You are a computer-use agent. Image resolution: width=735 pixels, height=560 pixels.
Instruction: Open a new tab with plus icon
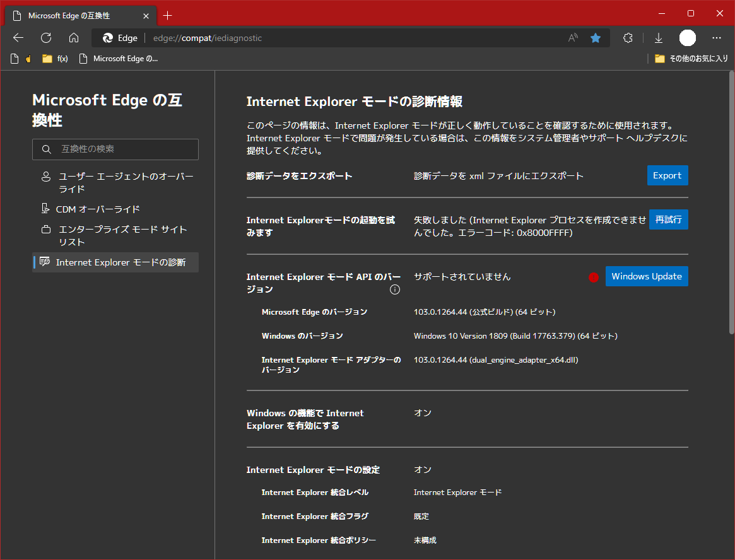[x=167, y=16]
